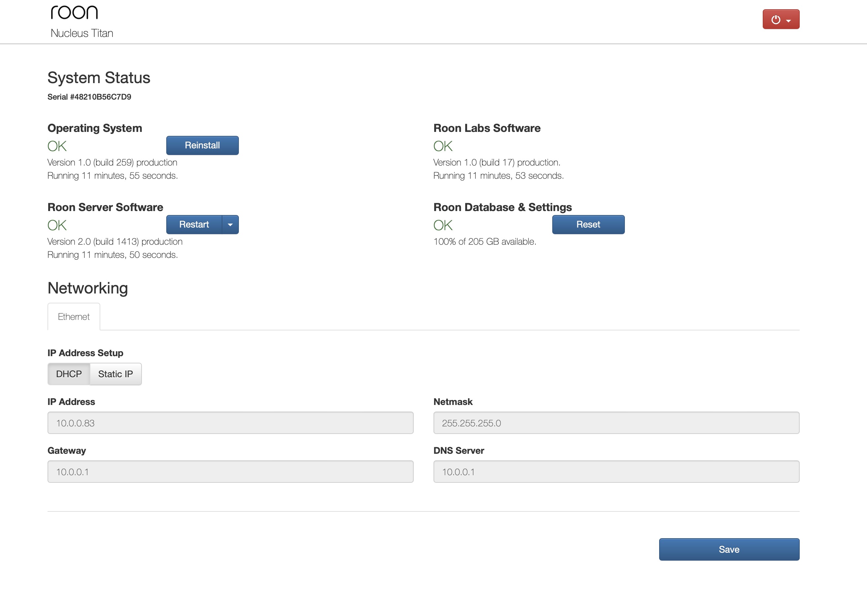Viewport: 867px width, 616px height.
Task: Save the networking settings
Action: (x=728, y=549)
